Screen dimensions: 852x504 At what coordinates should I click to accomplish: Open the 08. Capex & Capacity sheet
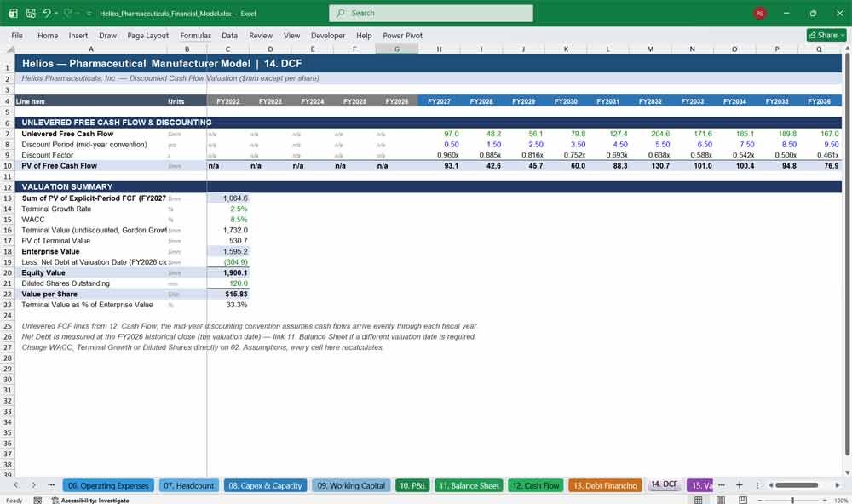(265, 485)
